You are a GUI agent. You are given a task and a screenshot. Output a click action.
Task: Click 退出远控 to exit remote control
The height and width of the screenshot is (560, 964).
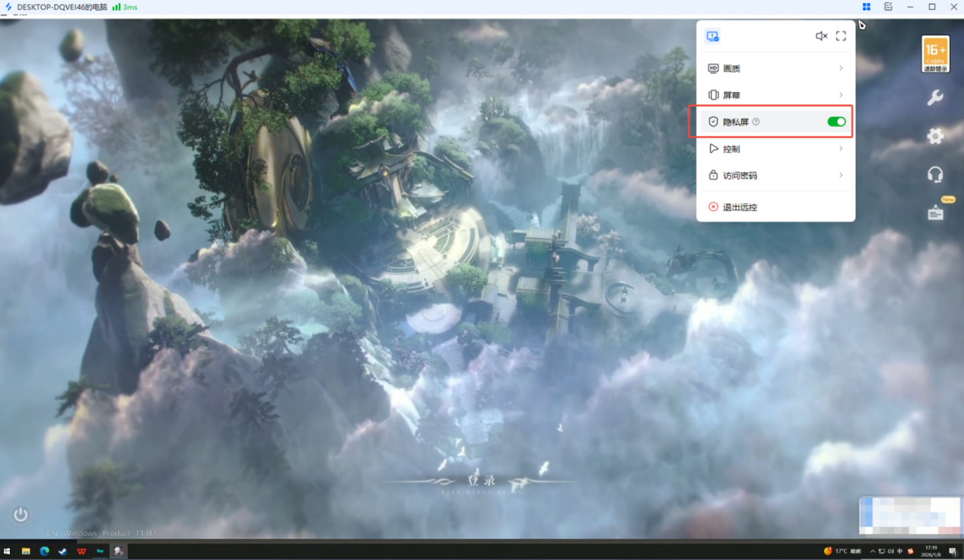[739, 207]
